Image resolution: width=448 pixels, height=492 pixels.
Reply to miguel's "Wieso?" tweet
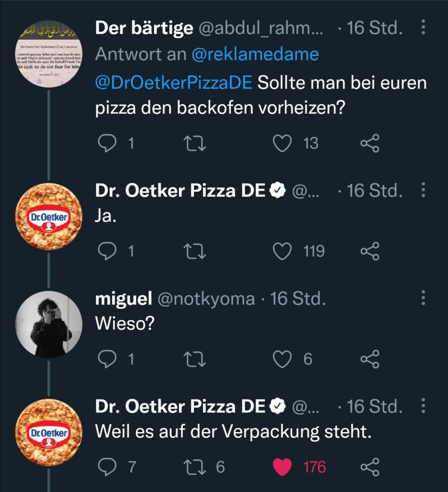coord(107,359)
